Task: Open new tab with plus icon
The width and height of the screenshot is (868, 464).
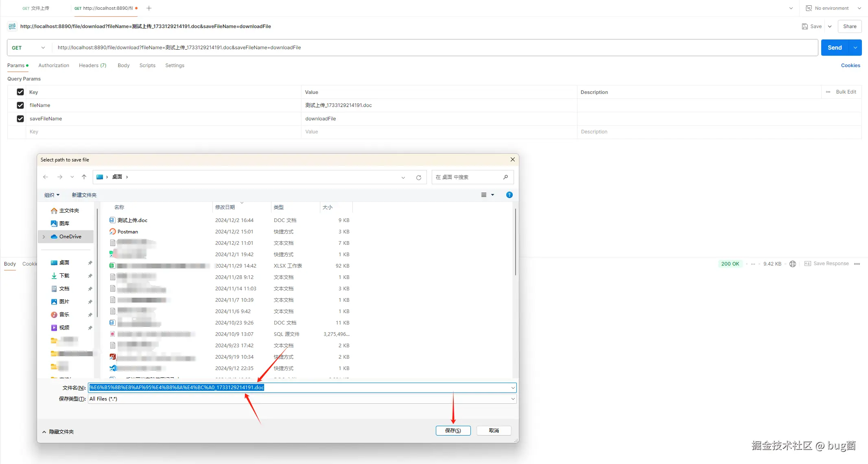Action: tap(149, 8)
